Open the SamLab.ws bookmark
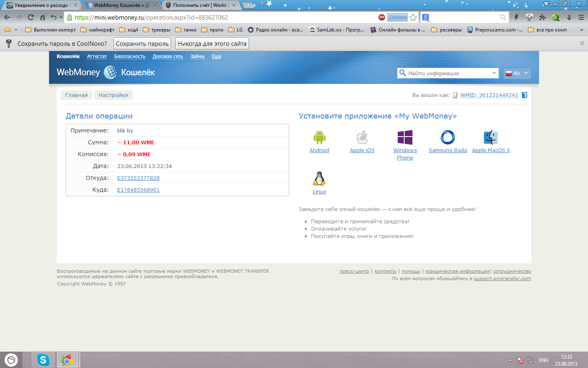The height and width of the screenshot is (368, 588). [x=336, y=30]
